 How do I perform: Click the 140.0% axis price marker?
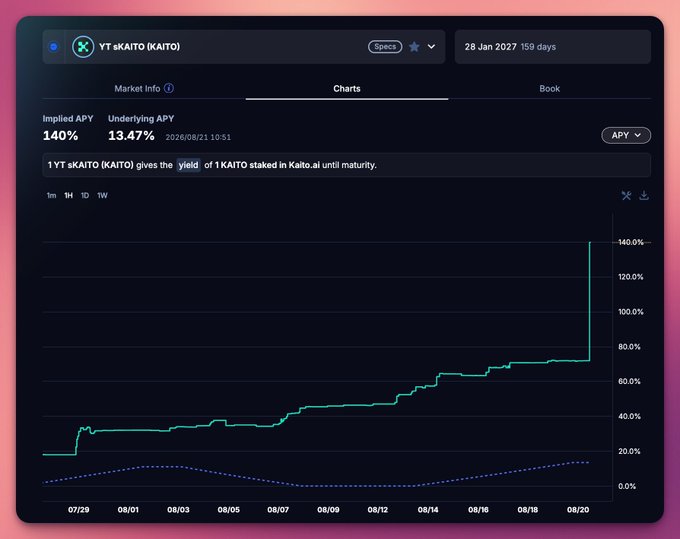tap(631, 242)
